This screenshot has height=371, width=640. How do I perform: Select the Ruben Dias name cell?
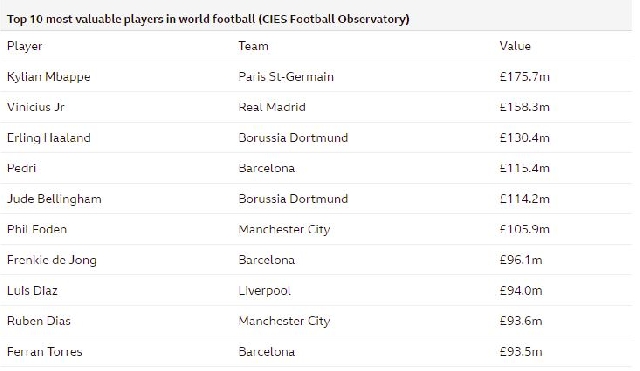39,321
